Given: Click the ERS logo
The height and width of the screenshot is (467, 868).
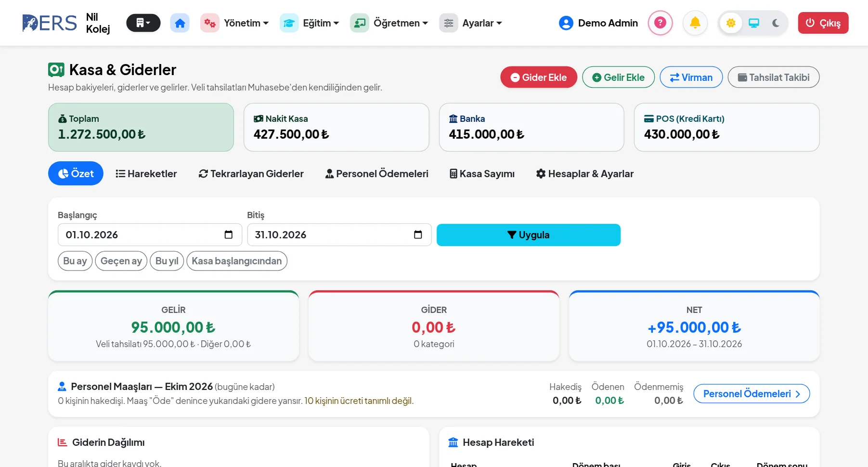Looking at the screenshot, I should 50,23.
